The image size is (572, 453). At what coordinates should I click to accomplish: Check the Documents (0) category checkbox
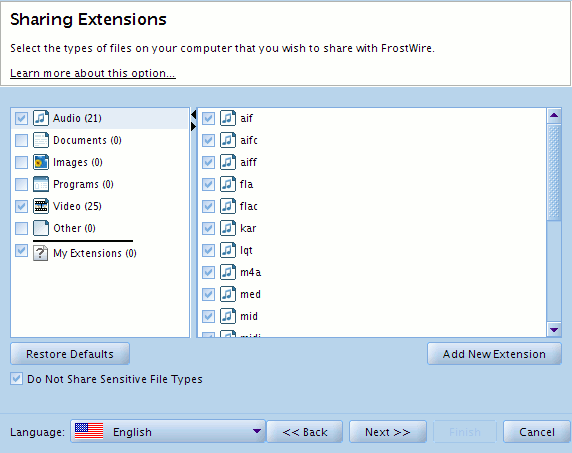[x=21, y=140]
